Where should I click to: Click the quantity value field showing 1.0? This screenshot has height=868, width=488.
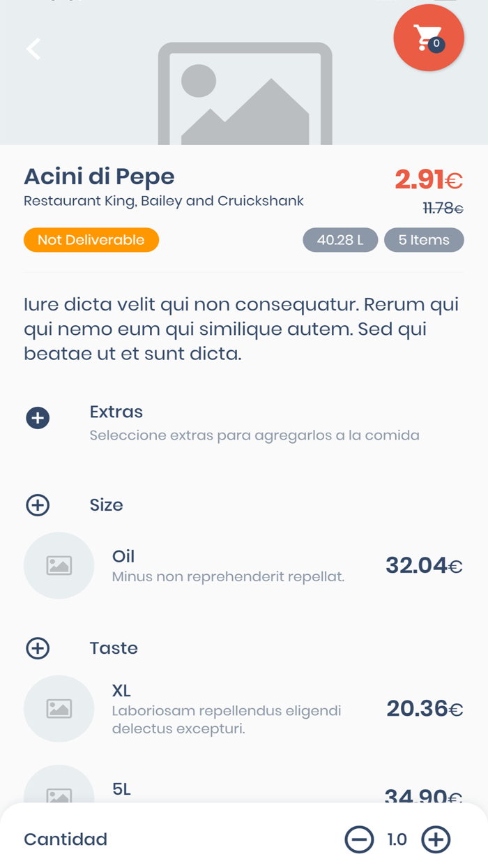coord(397,839)
